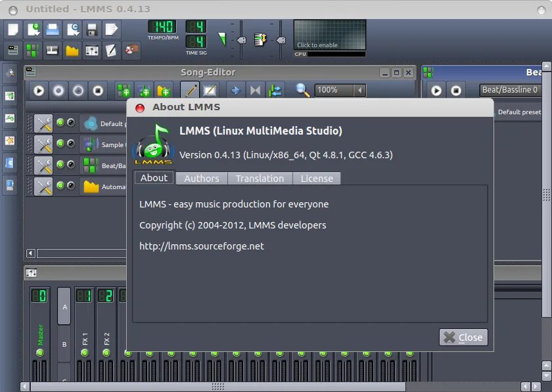The width and height of the screenshot is (552, 392).
Task: Mute the Default preset track
Action: (x=60, y=122)
